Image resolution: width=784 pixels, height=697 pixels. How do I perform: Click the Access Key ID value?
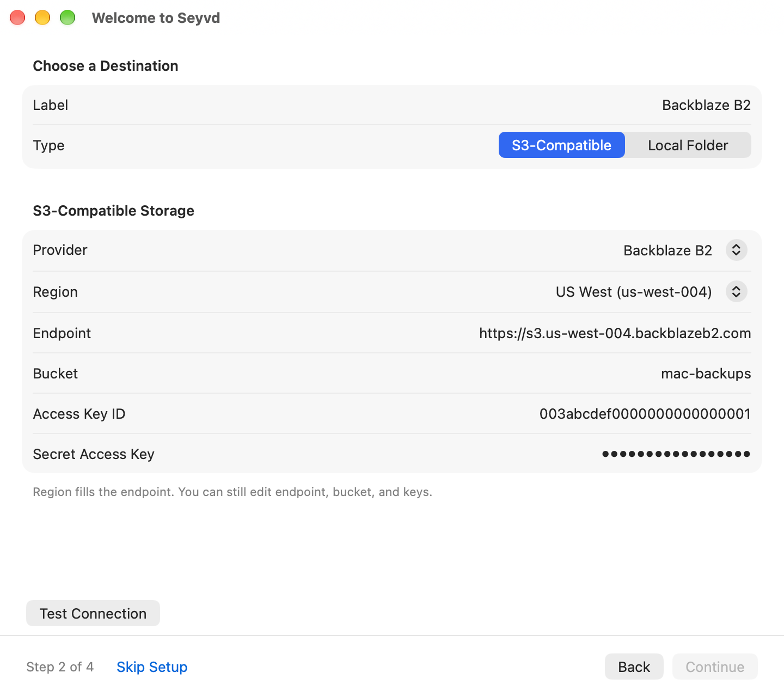[x=645, y=414]
